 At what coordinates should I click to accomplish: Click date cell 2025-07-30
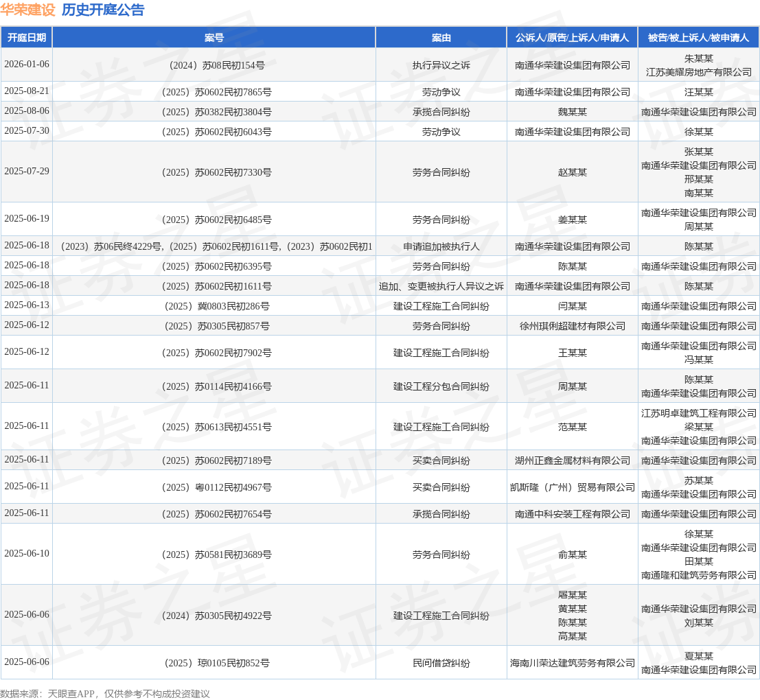click(27, 130)
